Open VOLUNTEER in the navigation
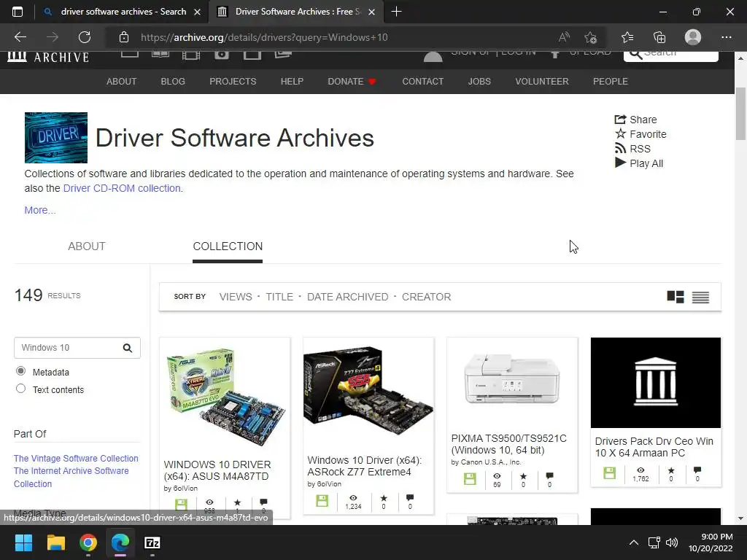Screen dimensions: 747x560 coord(542,82)
